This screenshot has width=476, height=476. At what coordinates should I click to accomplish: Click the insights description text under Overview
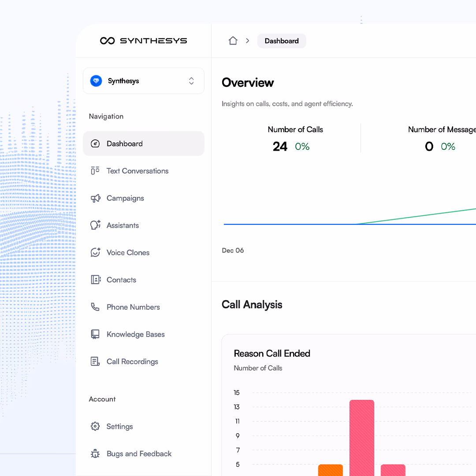click(x=287, y=104)
